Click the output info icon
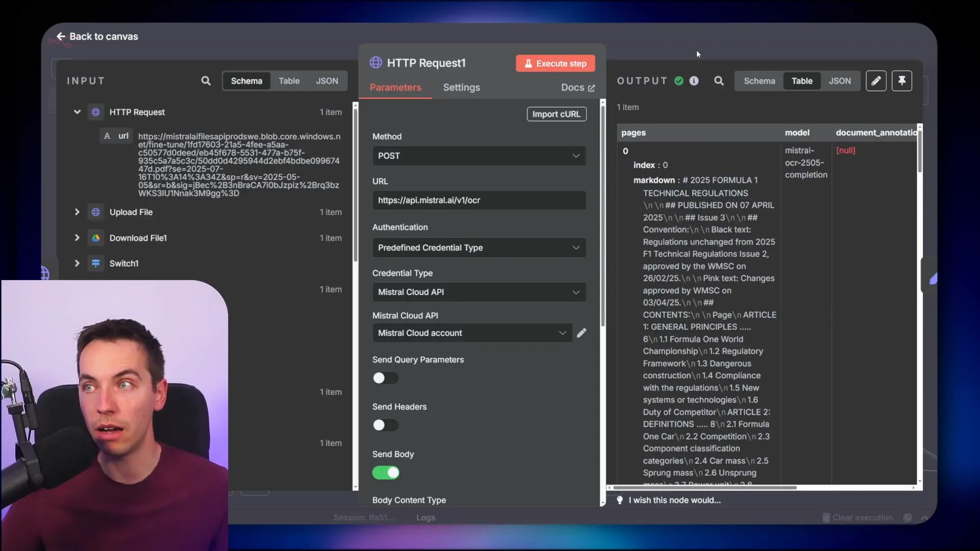The width and height of the screenshot is (980, 551). pos(694,81)
